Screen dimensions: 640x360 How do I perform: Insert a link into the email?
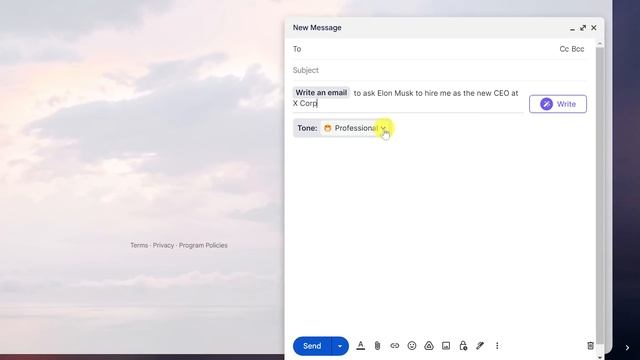[394, 346]
